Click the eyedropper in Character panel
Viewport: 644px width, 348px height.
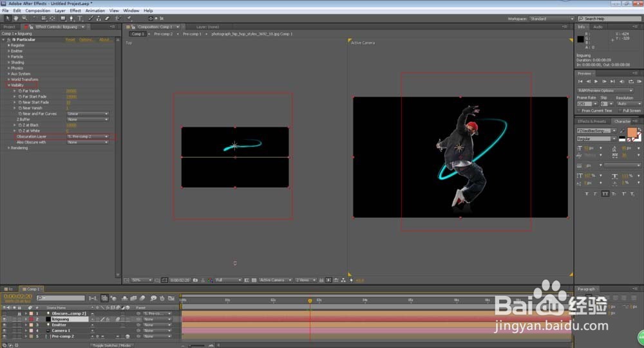622,131
